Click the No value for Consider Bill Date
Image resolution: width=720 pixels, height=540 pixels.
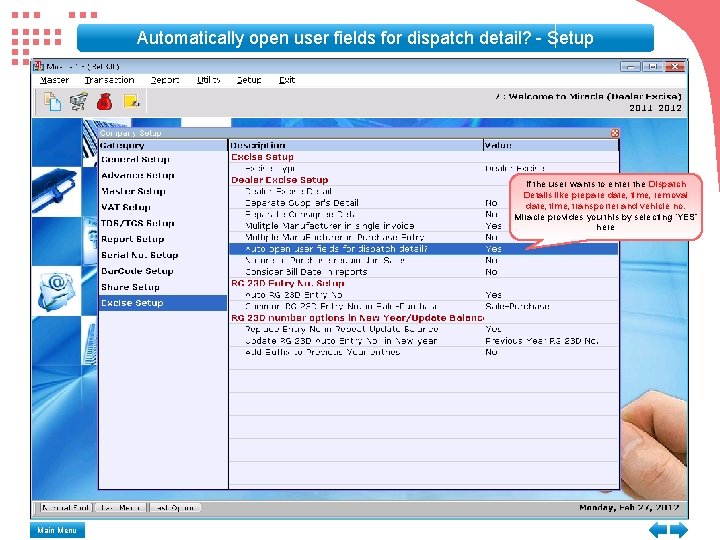491,272
